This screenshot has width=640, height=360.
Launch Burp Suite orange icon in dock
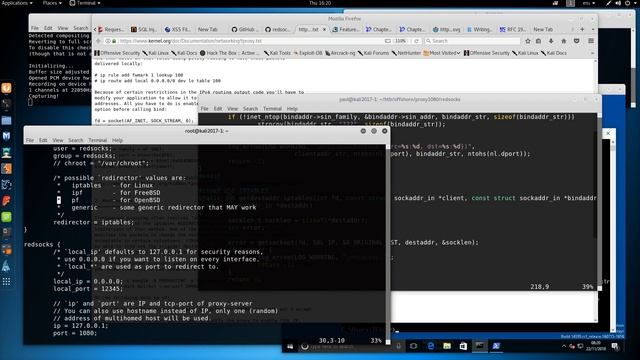(x=6, y=169)
